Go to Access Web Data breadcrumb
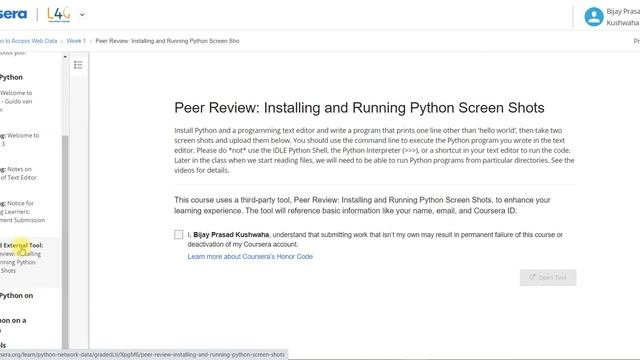 (x=29, y=41)
